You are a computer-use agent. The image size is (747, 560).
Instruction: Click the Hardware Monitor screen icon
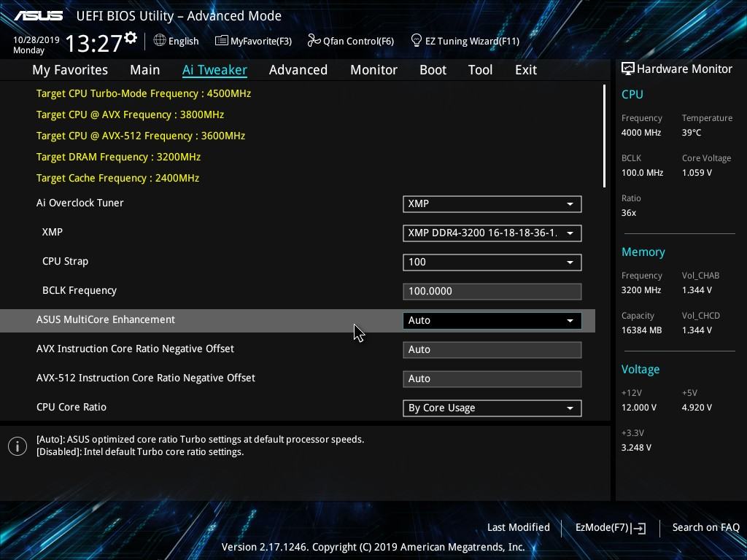(x=628, y=69)
